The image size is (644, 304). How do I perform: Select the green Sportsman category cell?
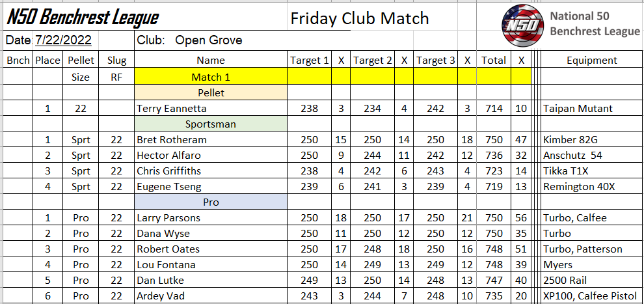tap(211, 124)
